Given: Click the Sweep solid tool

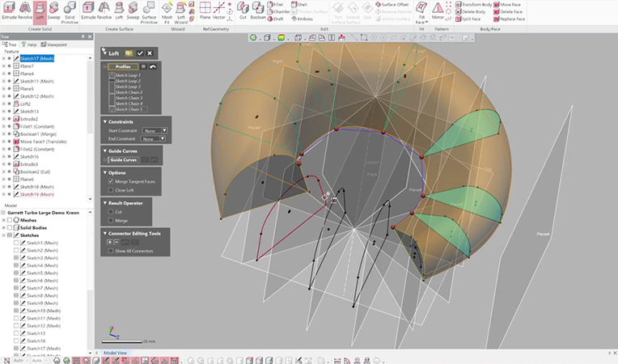Looking at the screenshot, I should (53, 10).
